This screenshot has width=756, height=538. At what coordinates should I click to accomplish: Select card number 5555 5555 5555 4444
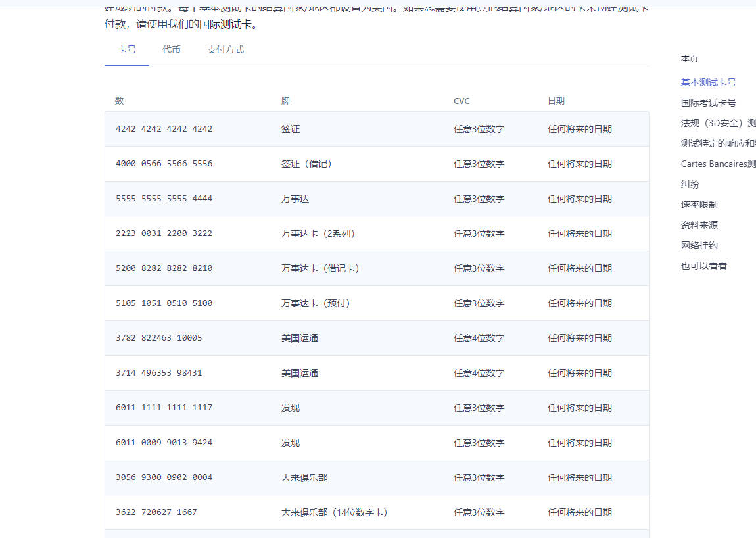[164, 199]
